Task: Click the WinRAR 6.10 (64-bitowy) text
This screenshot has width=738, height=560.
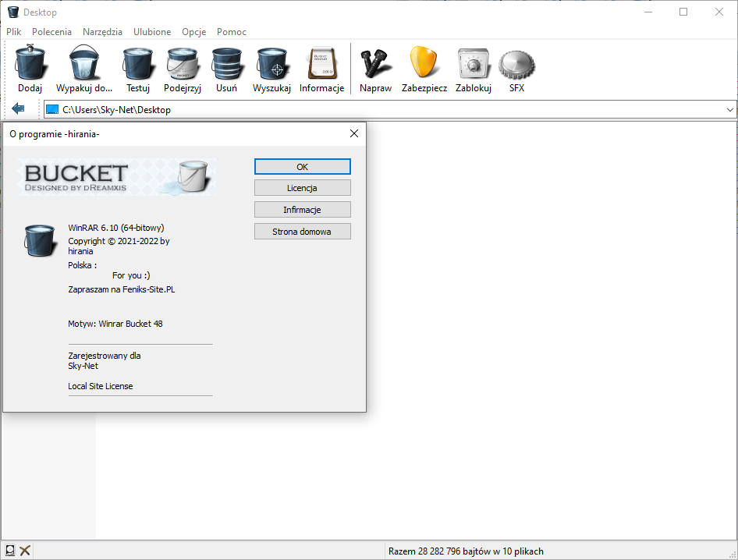Action: click(115, 228)
